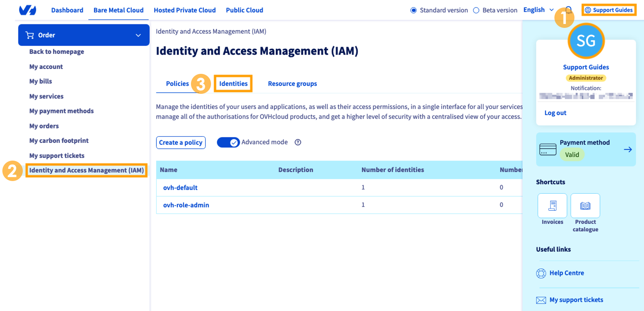This screenshot has width=644, height=311.
Task: Select the Standard version radio button
Action: (413, 10)
